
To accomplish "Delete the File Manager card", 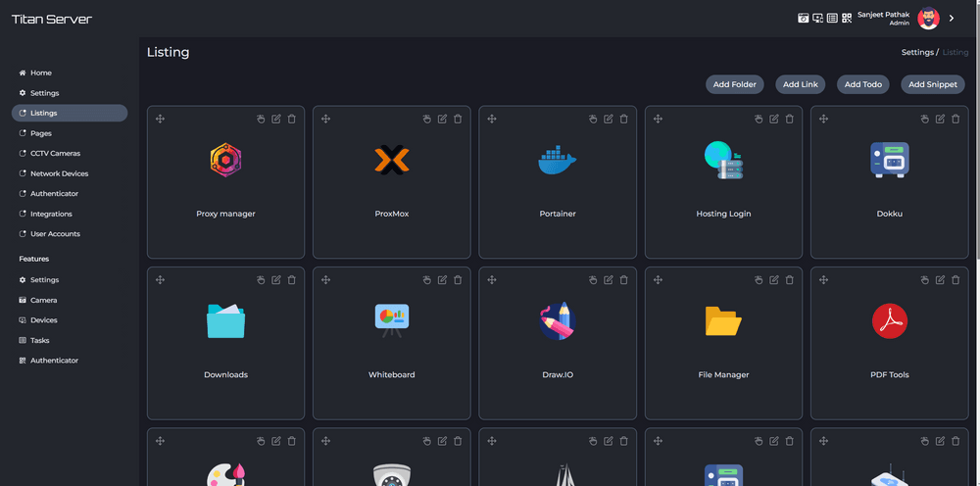I will (x=789, y=280).
